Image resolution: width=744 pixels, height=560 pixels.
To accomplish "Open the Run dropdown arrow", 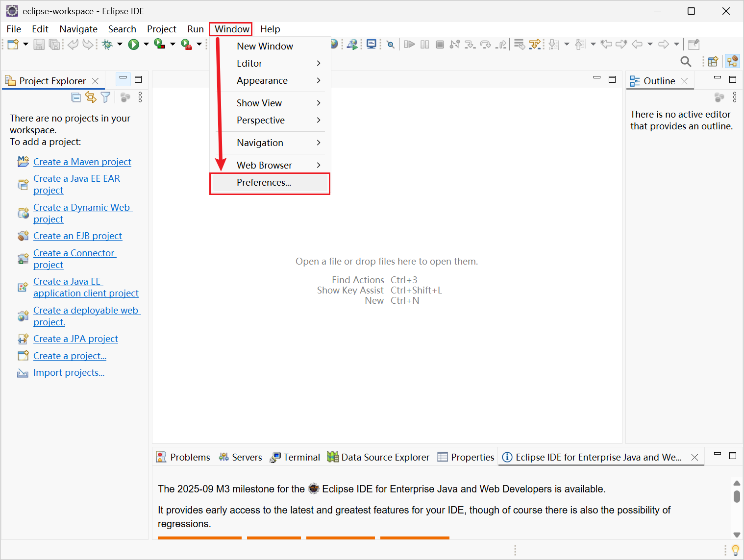I will (x=146, y=45).
